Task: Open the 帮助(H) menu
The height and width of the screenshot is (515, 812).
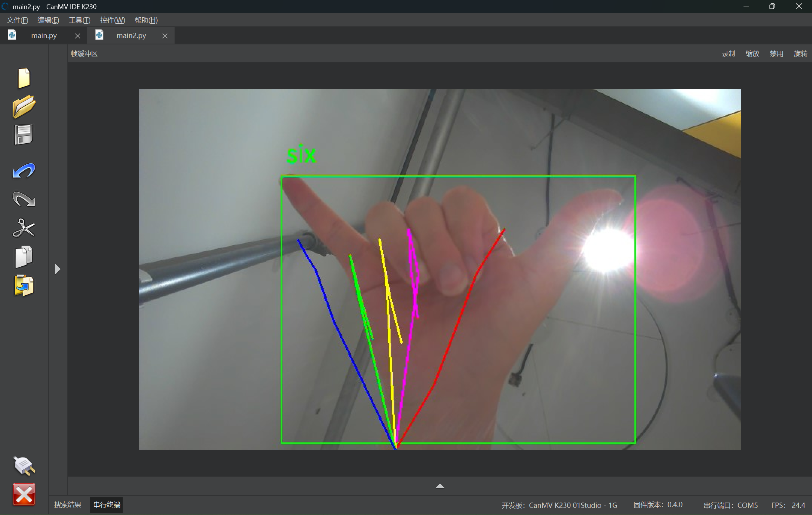Action: [146, 20]
